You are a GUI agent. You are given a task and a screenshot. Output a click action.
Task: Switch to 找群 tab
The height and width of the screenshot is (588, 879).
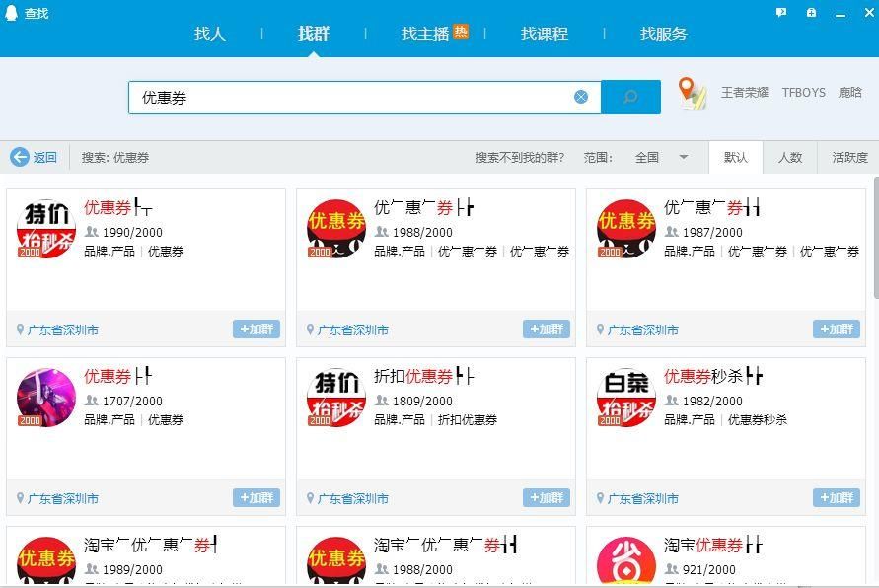coord(314,35)
